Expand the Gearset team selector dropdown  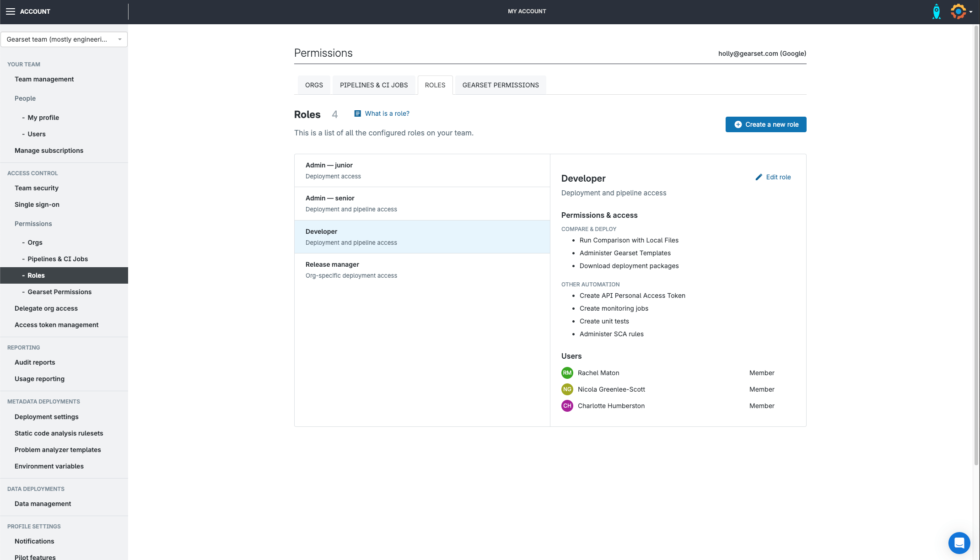tap(64, 39)
